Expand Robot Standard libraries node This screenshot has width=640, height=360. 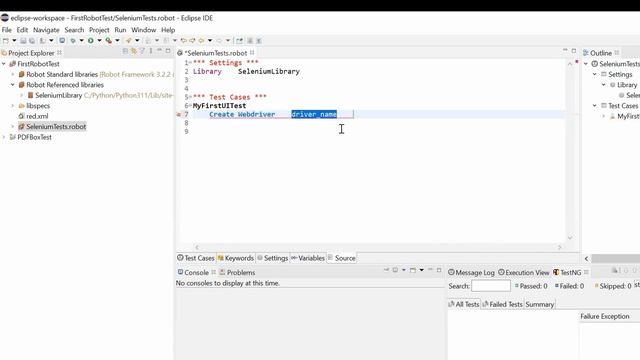tap(13, 74)
